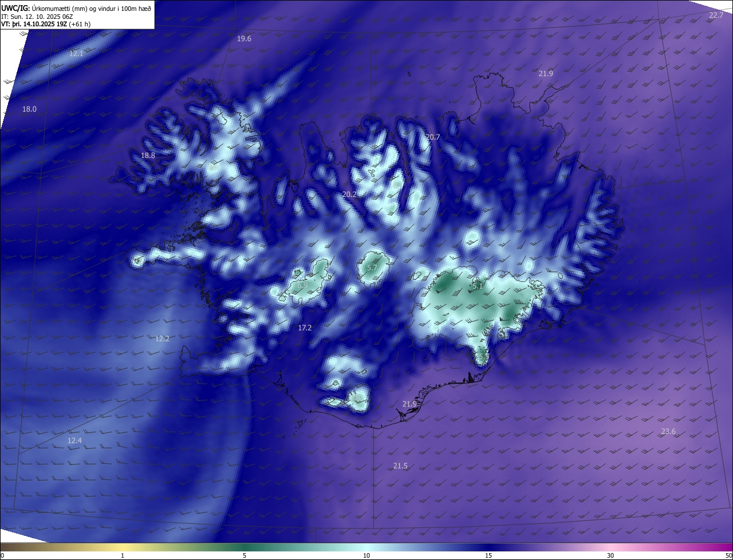Click the 50 tick on the color scale
Viewport: 733px width, 560px height.
pos(728,555)
